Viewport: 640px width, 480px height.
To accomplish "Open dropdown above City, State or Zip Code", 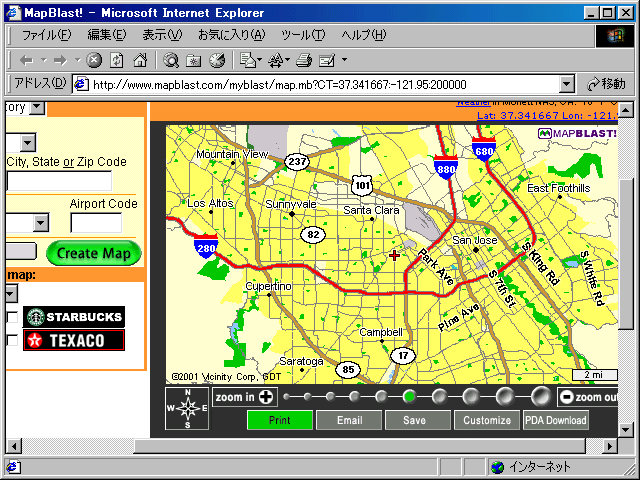I will pyautogui.click(x=28, y=143).
